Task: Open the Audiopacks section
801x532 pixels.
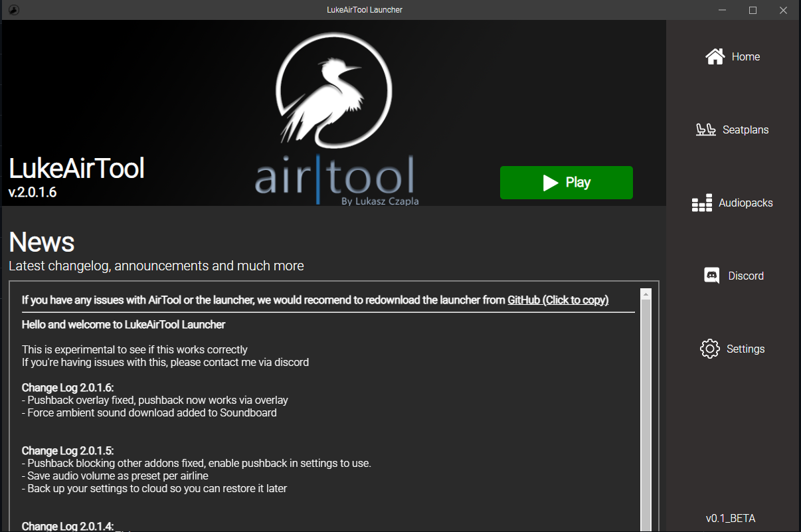Action: pos(745,203)
